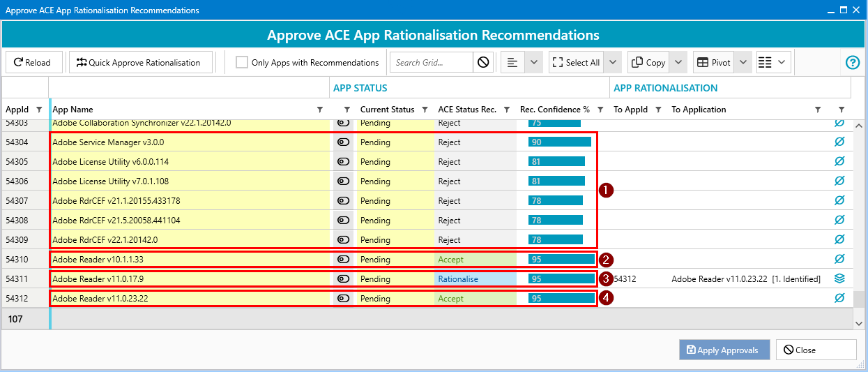Click the Pivot toolbar button

point(714,62)
